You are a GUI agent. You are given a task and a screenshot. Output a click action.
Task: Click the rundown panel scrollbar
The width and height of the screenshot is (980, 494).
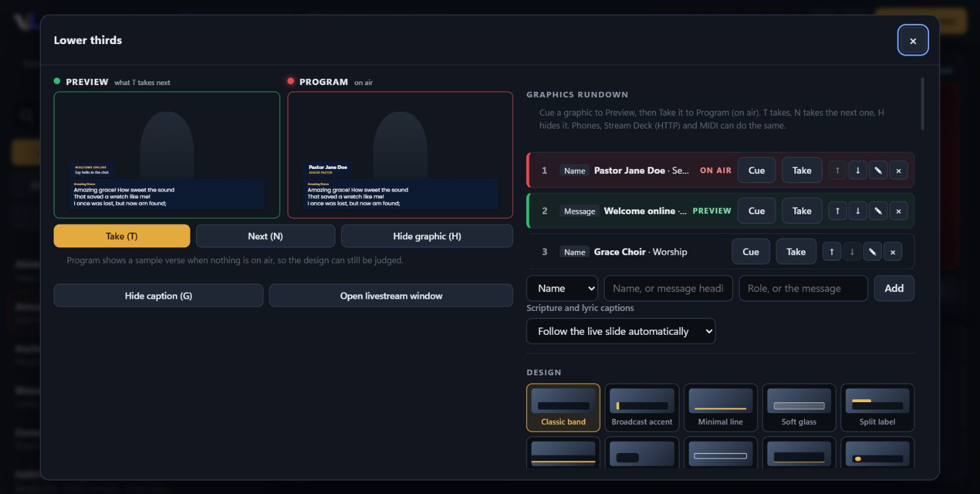[922, 103]
